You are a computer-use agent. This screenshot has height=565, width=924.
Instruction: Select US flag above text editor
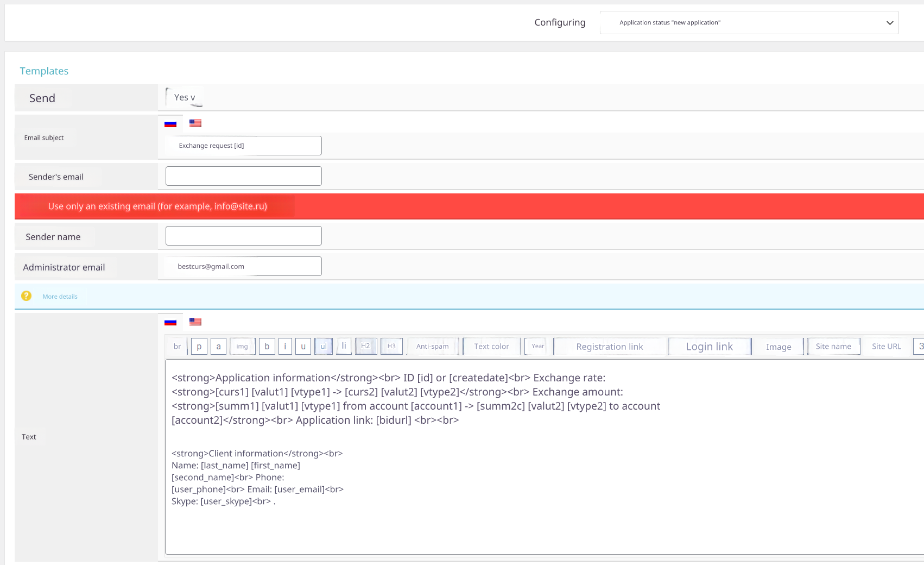(195, 322)
